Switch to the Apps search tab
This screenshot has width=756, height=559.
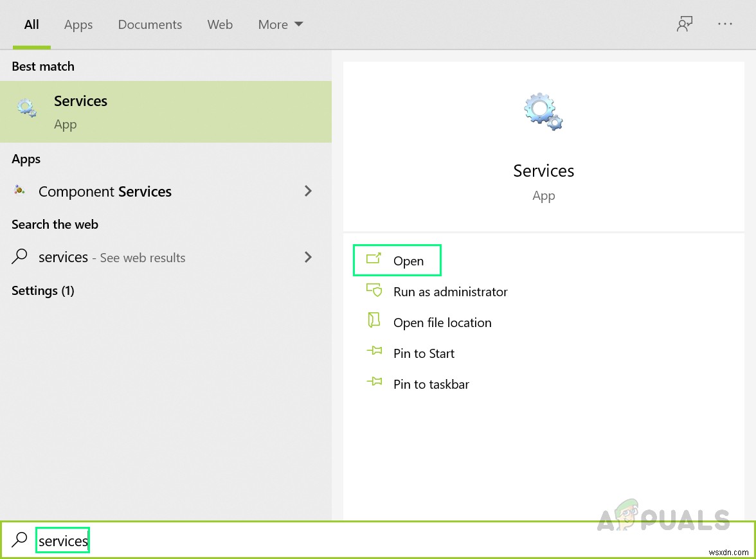click(x=78, y=25)
